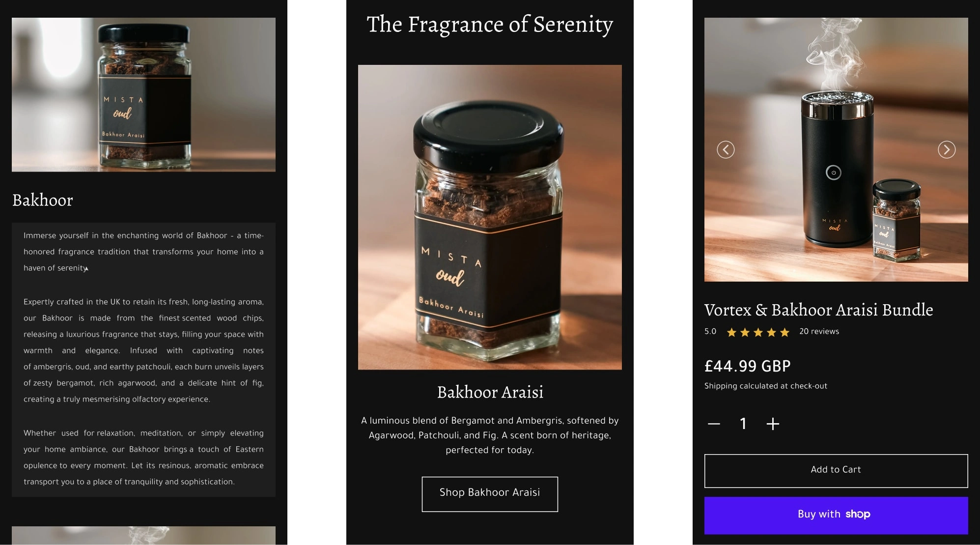Click the Bakhoor section heading
This screenshot has height=545, width=980.
(x=43, y=200)
